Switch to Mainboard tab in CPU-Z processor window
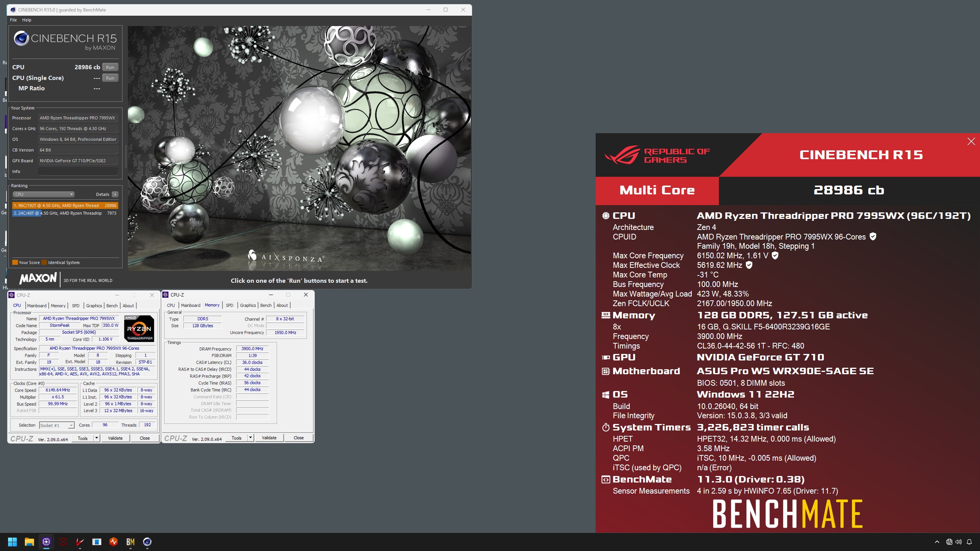The height and width of the screenshot is (551, 980). pos(37,306)
